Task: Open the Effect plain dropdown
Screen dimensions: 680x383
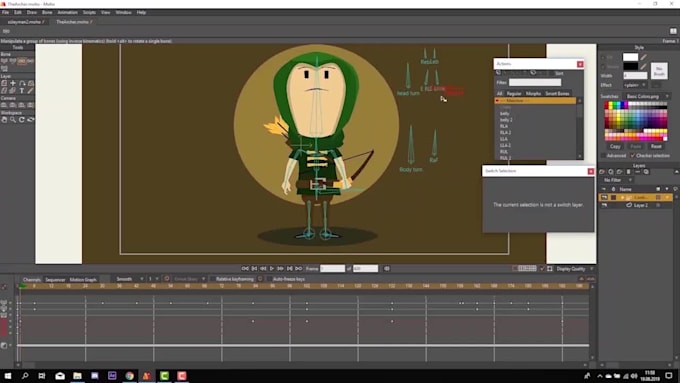Action: 634,85
